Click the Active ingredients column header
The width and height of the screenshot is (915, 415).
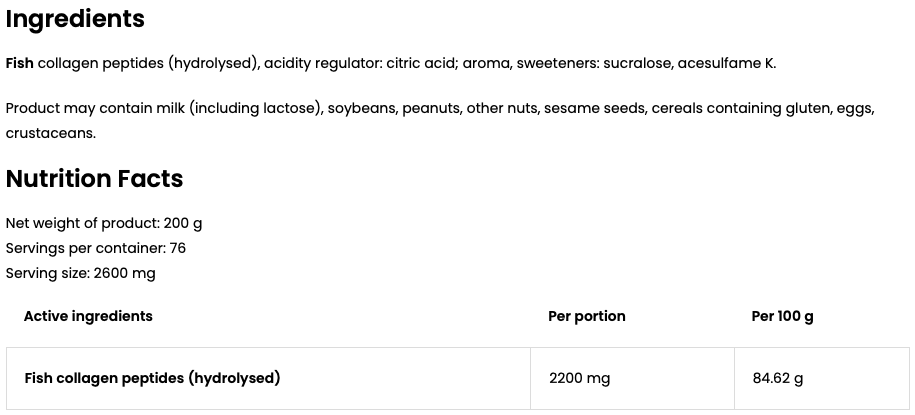pos(88,316)
